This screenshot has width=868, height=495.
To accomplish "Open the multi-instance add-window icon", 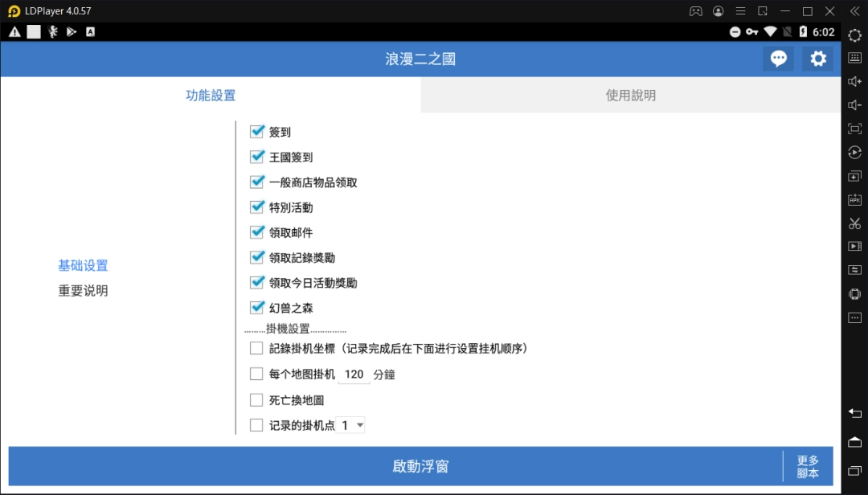I will point(854,176).
